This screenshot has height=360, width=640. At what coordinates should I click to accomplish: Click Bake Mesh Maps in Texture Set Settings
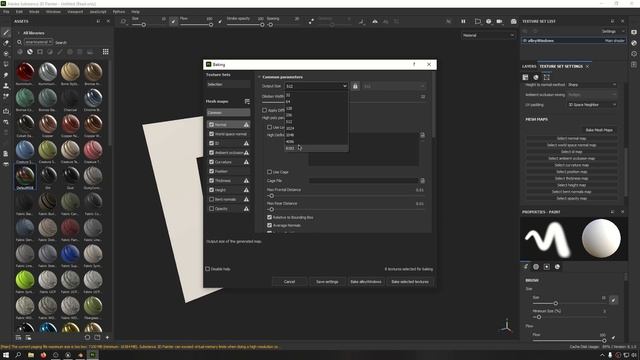599,130
